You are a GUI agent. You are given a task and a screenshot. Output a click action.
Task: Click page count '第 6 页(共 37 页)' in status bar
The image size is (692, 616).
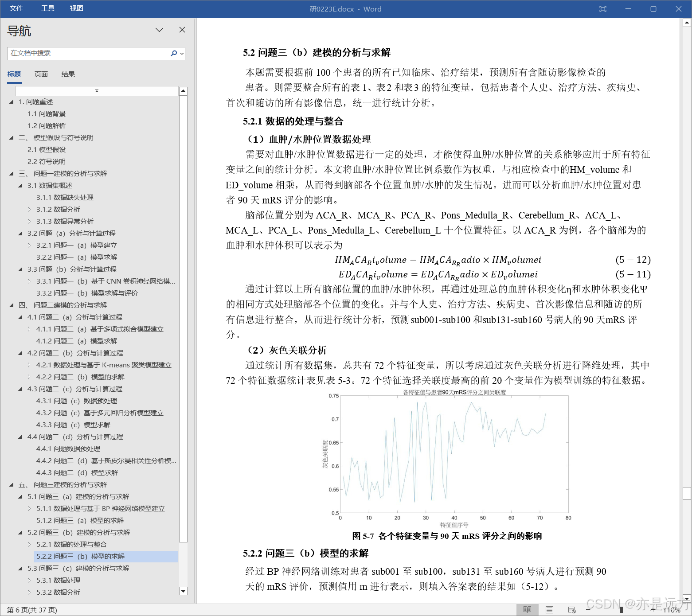point(32,610)
